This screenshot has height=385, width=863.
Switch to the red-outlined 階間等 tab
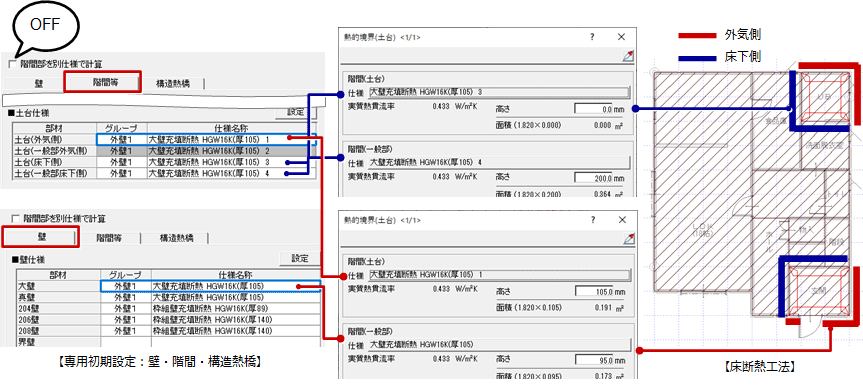point(103,82)
